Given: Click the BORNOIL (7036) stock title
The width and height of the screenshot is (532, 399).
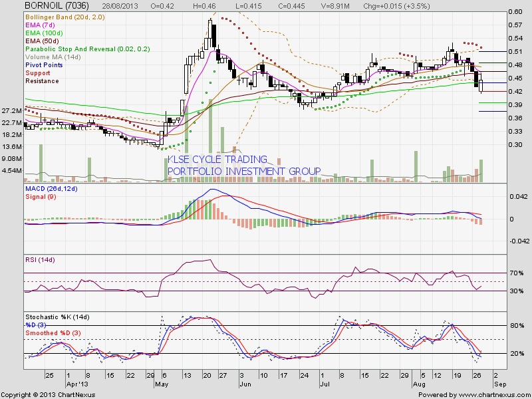Looking at the screenshot, I should click(x=57, y=6).
